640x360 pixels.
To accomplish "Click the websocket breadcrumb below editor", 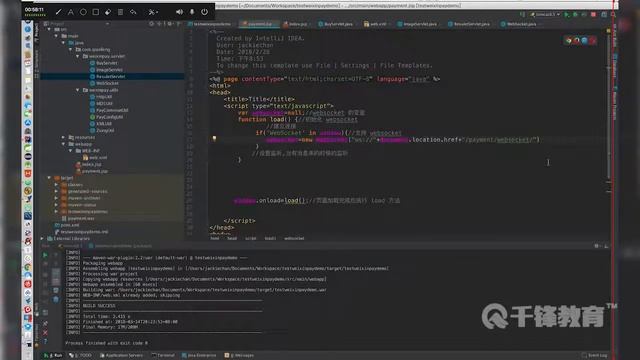I will tap(294, 238).
